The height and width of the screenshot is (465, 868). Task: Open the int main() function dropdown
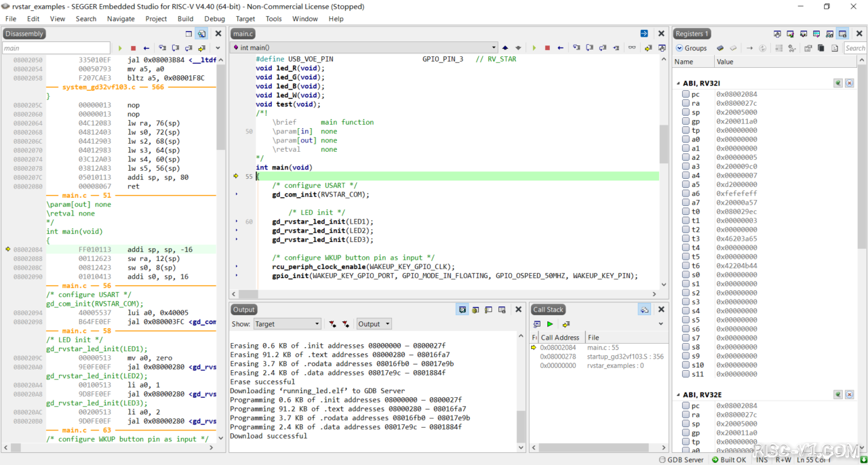click(x=364, y=48)
